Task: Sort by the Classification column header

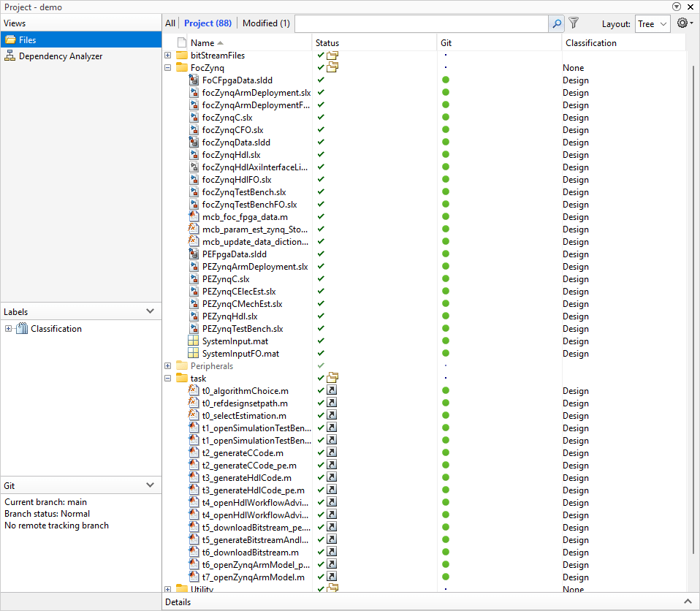Action: [624, 43]
